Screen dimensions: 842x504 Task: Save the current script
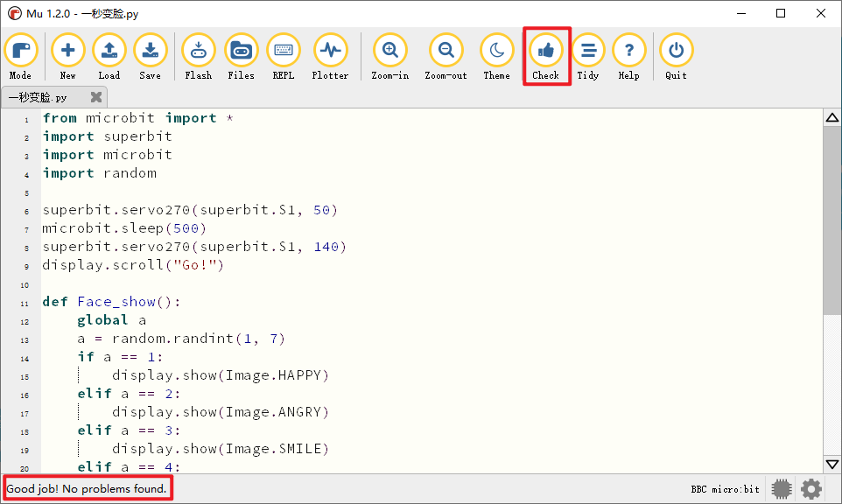[150, 57]
